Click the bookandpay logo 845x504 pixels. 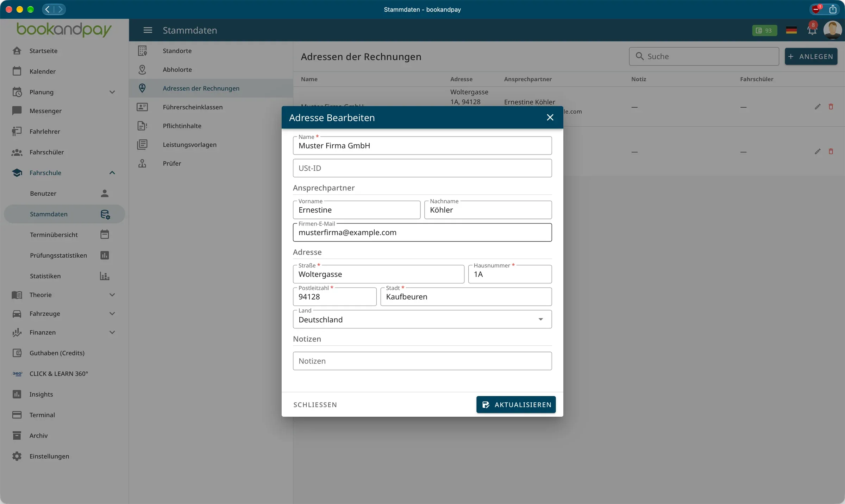click(64, 30)
